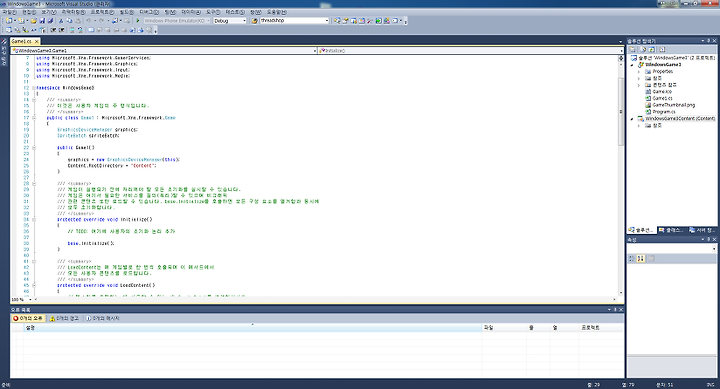Open the Debug configuration dropdown

244,21
